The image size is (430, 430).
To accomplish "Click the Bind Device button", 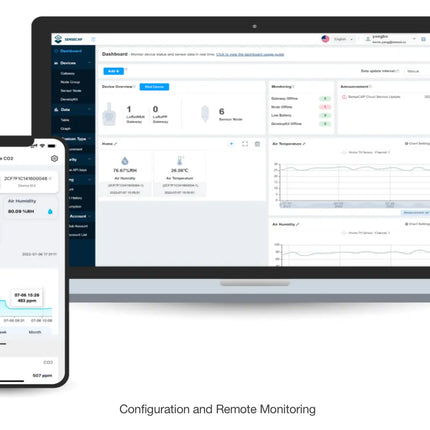I will click(x=154, y=87).
